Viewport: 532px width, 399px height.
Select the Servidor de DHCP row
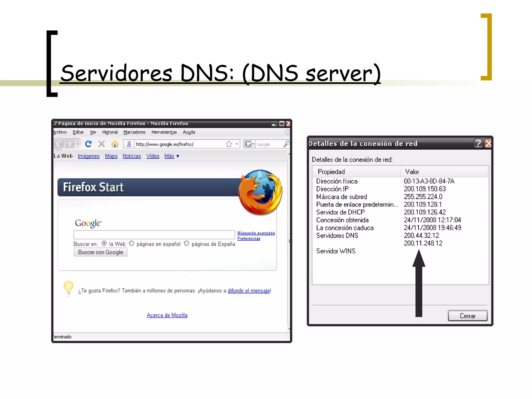click(x=400, y=212)
